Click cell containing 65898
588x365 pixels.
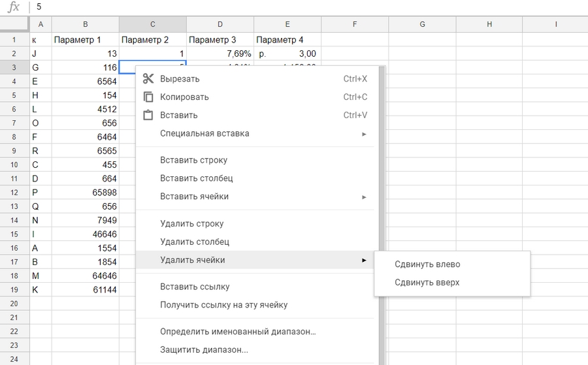coord(85,193)
